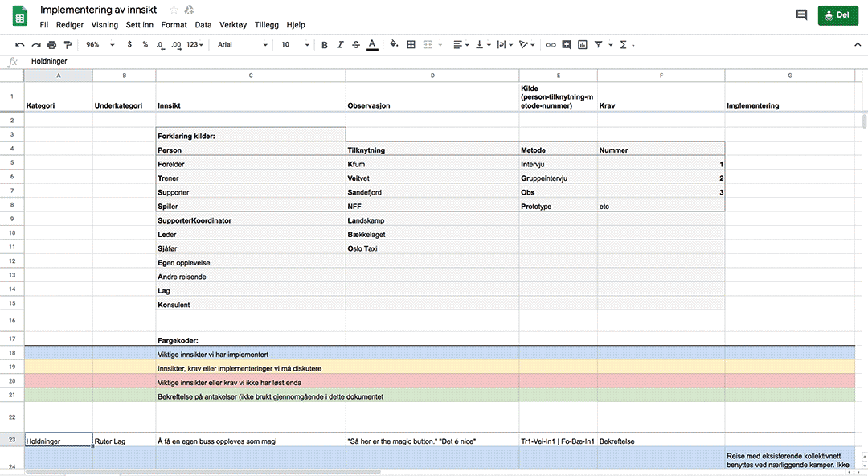Viewport: 868px width, 476px height.
Task: Collapse the menus with the up chevron
Action: 858,45
